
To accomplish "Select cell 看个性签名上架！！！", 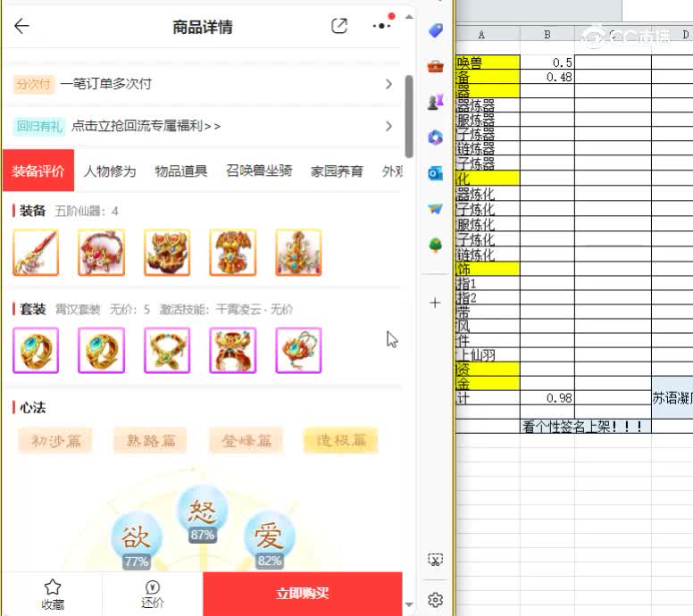I will (585, 427).
